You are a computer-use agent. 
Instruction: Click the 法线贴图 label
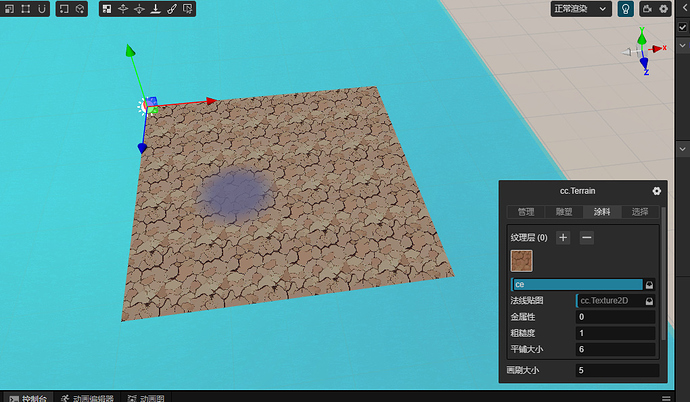coord(527,300)
